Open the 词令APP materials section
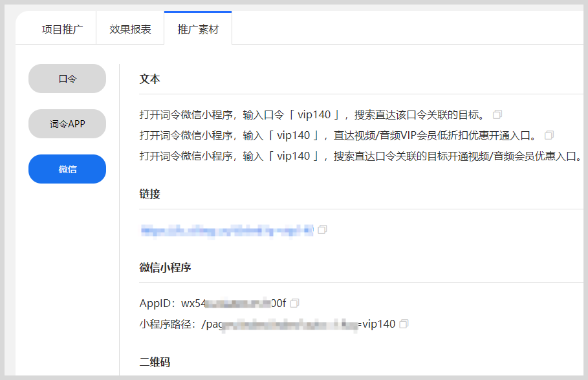The image size is (588, 380). click(x=67, y=123)
